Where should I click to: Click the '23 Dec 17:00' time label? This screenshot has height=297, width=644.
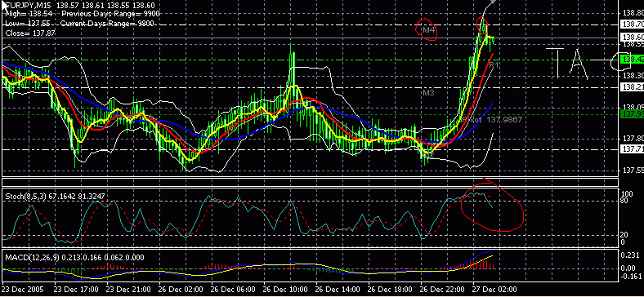(x=76, y=289)
